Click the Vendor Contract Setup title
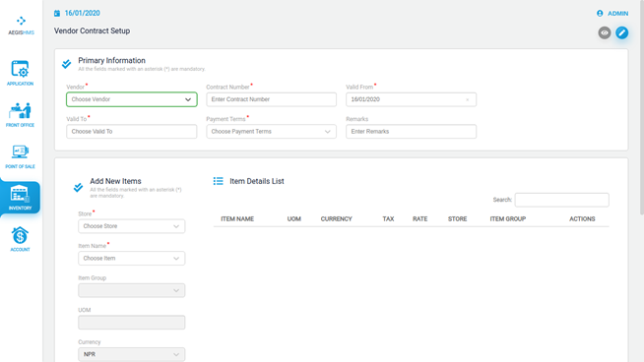Viewport: 644px width, 362px height. [92, 30]
